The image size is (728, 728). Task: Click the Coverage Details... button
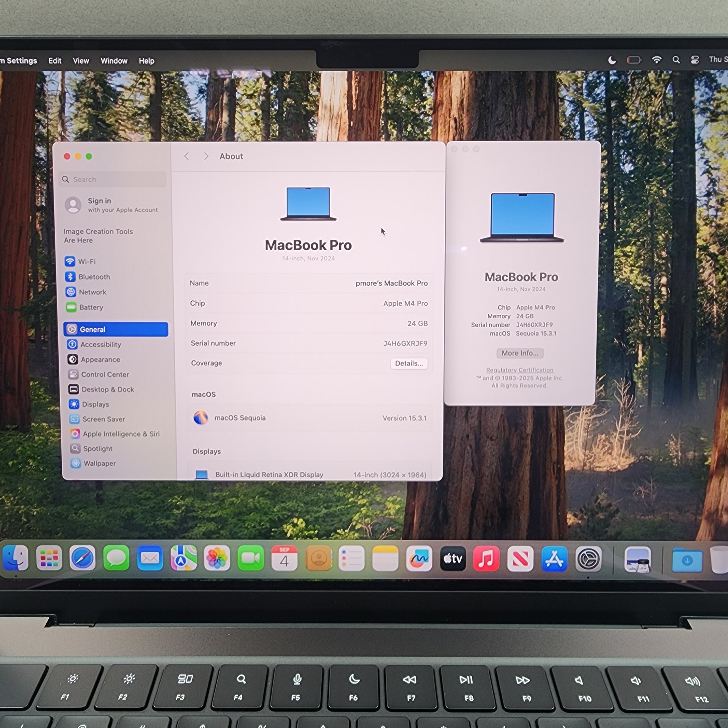tap(409, 363)
